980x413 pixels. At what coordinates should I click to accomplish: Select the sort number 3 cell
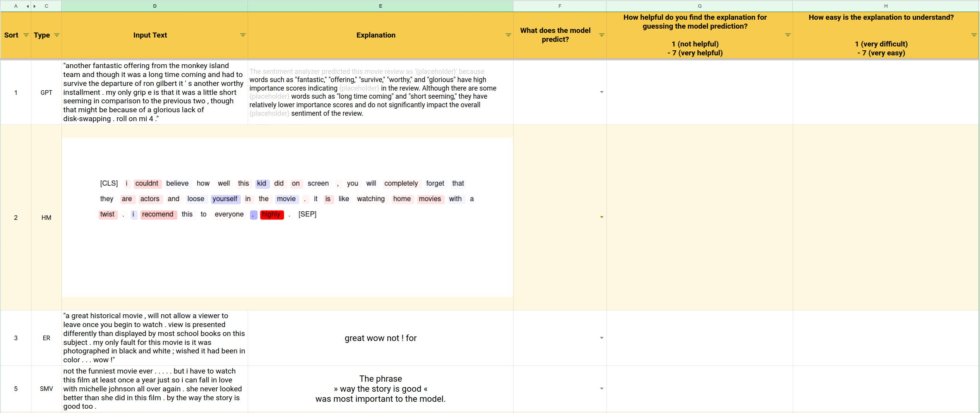pyautogui.click(x=16, y=338)
